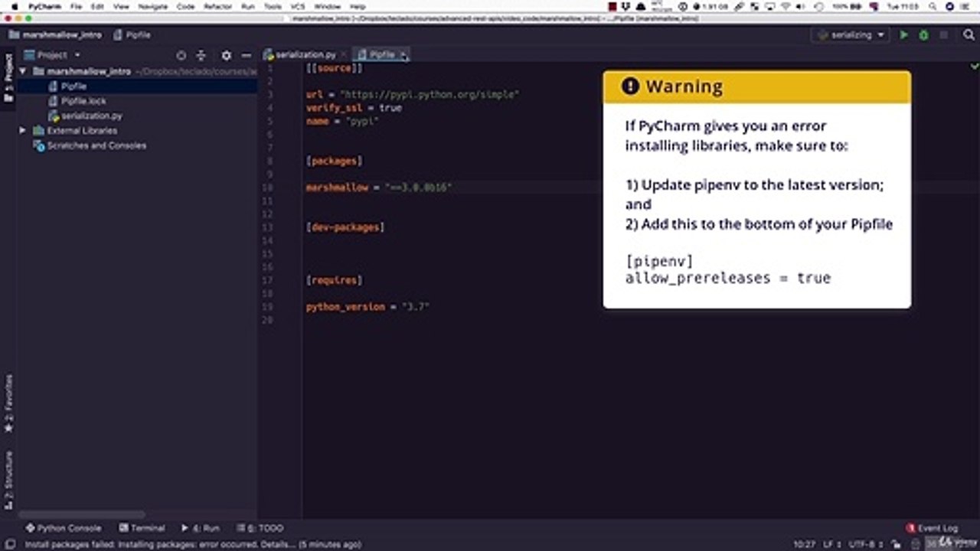
Task: Click the python_version line in editor
Action: [x=367, y=307]
